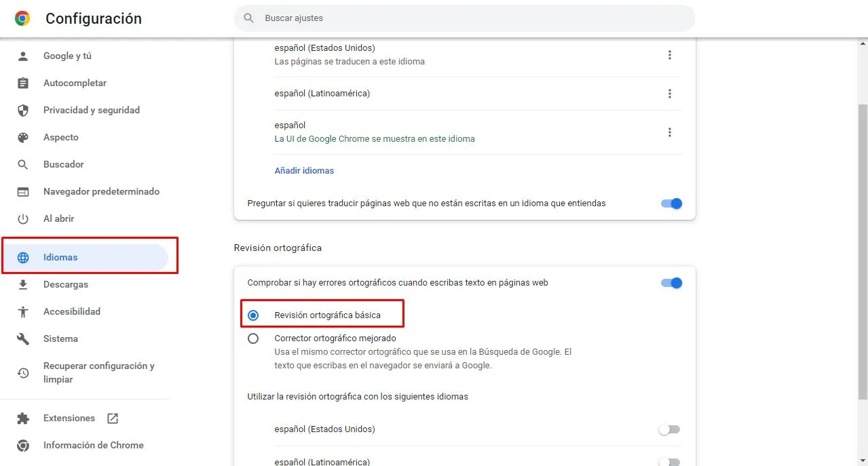Viewport: 868px width, 466px height.
Task: Select the Privacidad y seguridad shield icon
Action: tap(22, 110)
